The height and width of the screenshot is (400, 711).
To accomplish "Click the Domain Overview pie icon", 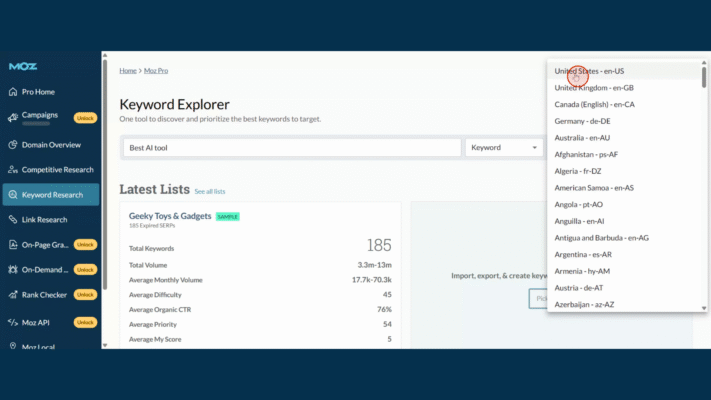I will pos(13,145).
